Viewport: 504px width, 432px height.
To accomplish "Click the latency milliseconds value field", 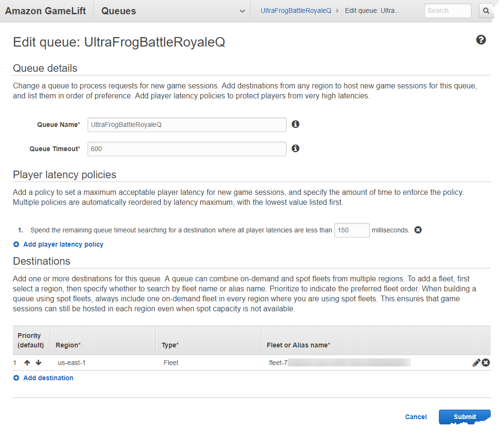I will tap(352, 230).
